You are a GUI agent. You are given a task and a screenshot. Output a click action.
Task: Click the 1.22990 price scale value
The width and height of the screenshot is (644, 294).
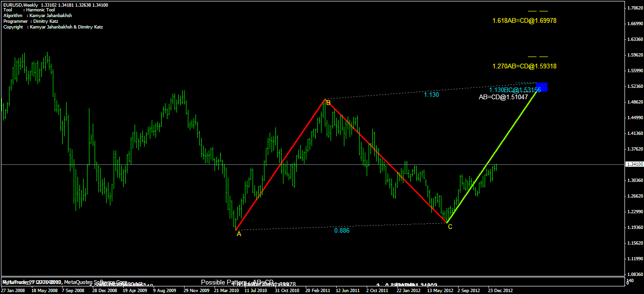click(635, 212)
